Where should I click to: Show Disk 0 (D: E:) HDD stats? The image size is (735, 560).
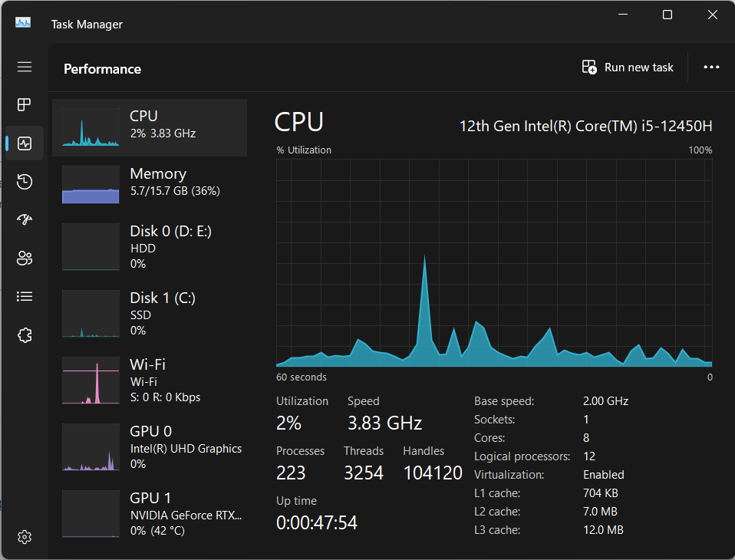[150, 247]
